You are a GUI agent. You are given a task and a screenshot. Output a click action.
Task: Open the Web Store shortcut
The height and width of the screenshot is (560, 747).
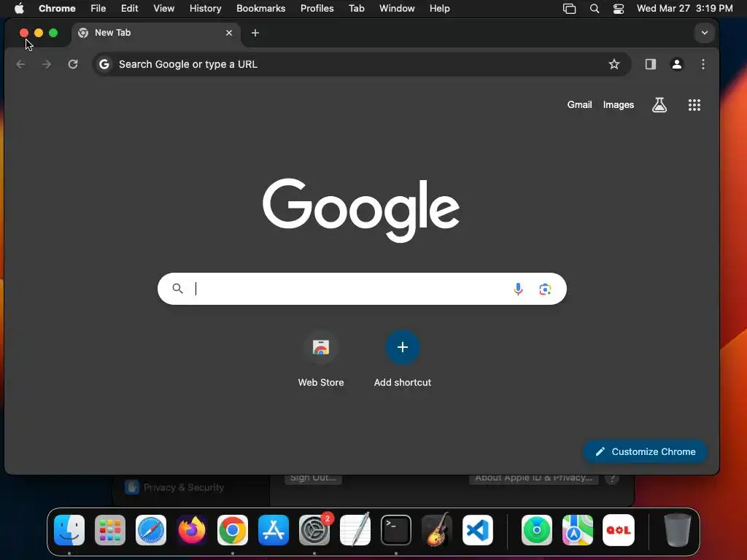click(x=321, y=359)
